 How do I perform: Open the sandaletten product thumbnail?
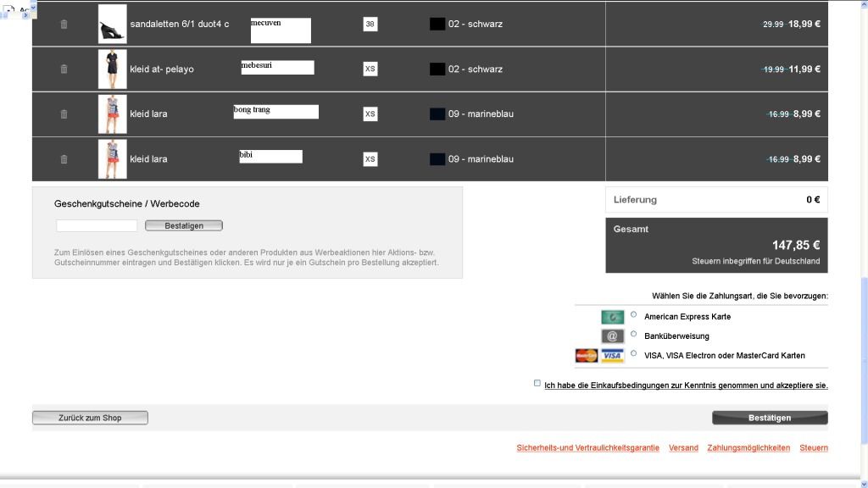[x=112, y=25]
